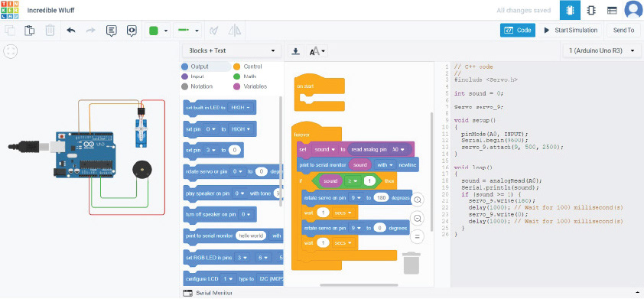Select the Control block category

point(248,67)
